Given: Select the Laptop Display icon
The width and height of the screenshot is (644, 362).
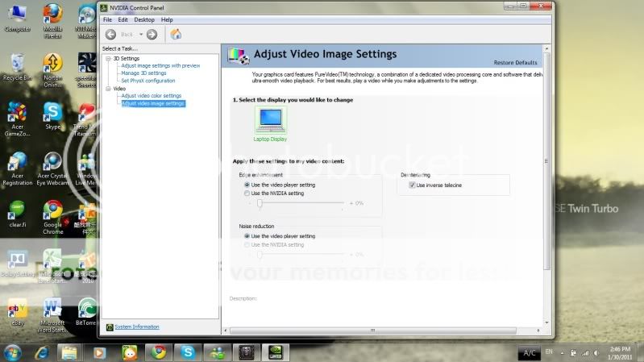Looking at the screenshot, I should (x=271, y=121).
